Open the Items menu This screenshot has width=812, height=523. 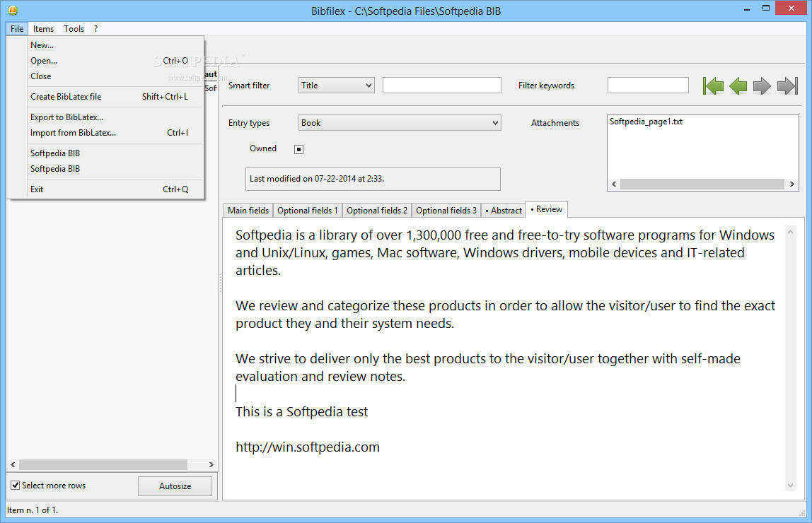tap(44, 28)
